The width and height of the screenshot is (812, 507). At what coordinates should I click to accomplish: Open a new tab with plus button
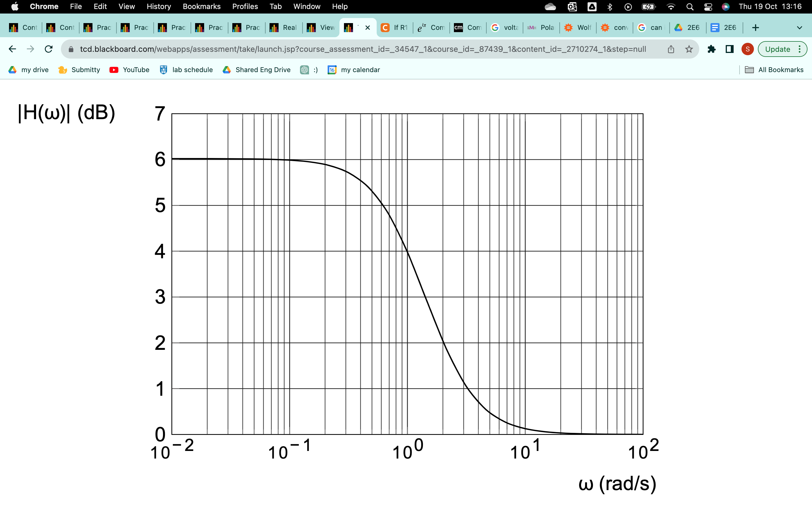[x=755, y=28]
